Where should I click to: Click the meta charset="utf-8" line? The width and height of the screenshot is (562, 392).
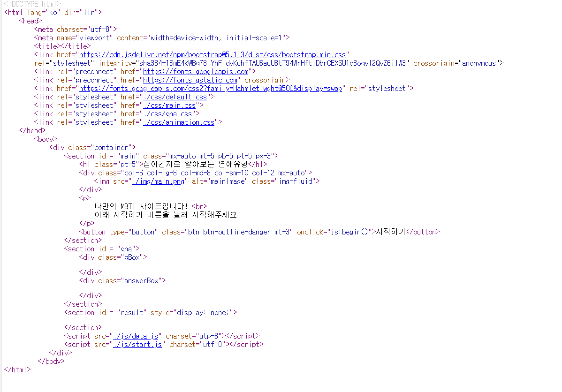75,30
